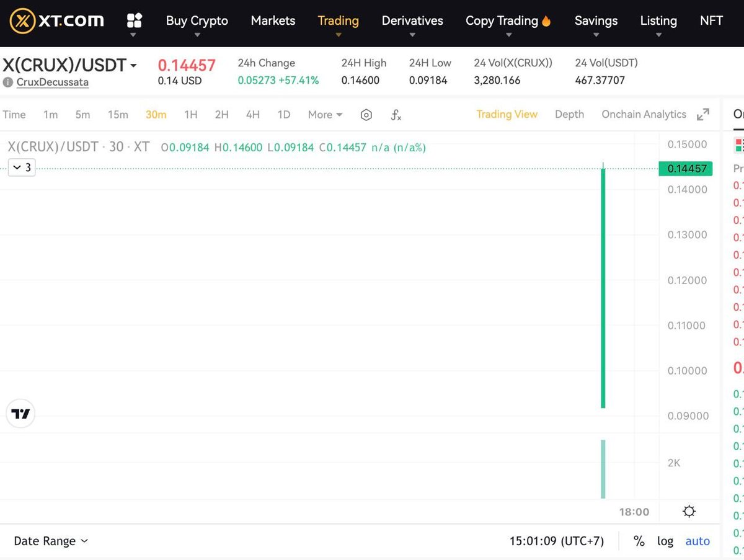Select the 1m chart interval

click(50, 115)
